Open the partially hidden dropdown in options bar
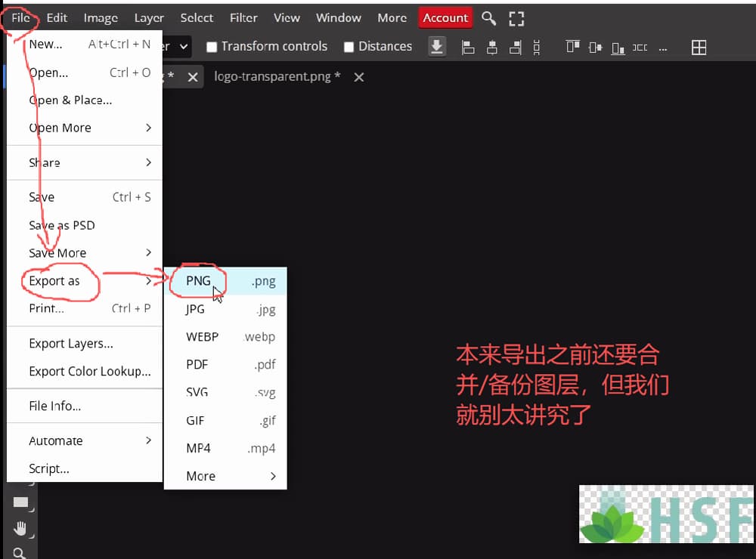The height and width of the screenshot is (559, 756). pos(176,47)
